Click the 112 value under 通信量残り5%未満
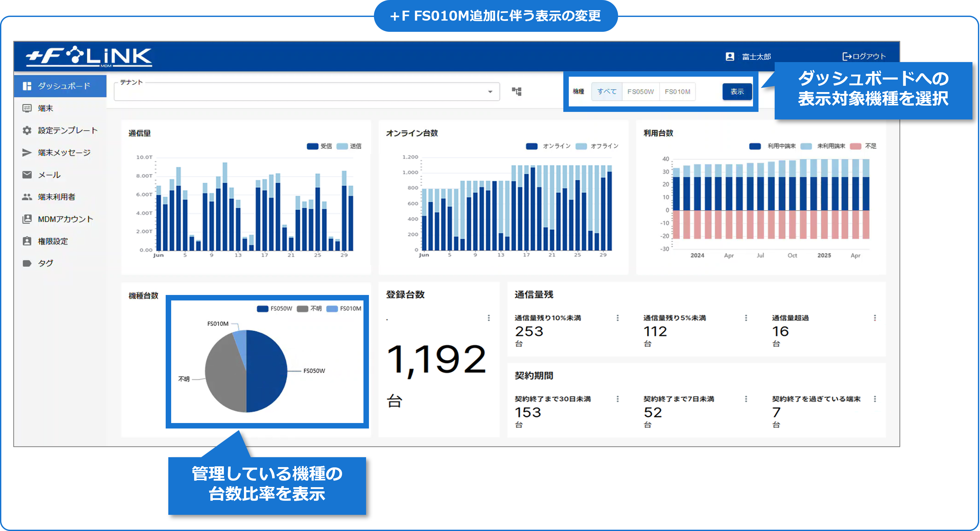 655,331
